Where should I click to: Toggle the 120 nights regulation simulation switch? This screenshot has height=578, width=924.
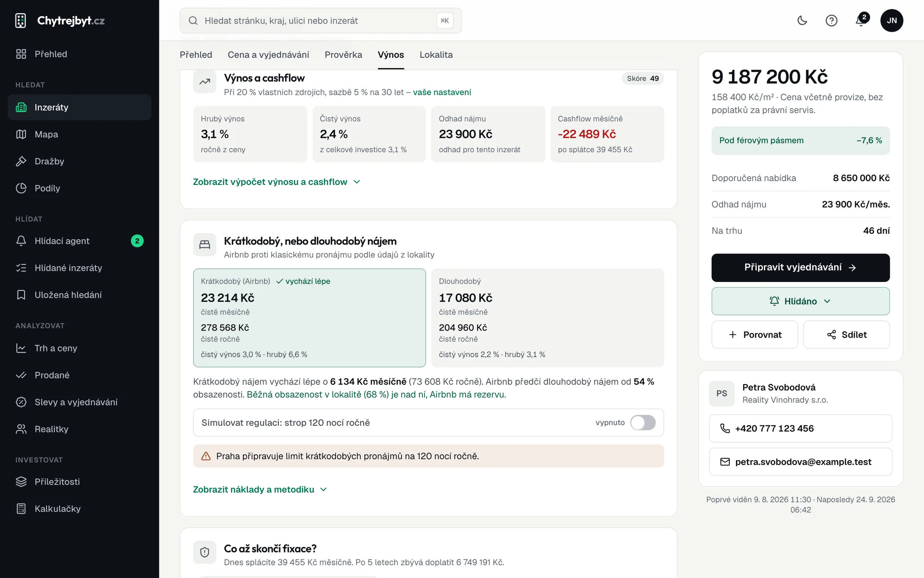[x=643, y=422]
